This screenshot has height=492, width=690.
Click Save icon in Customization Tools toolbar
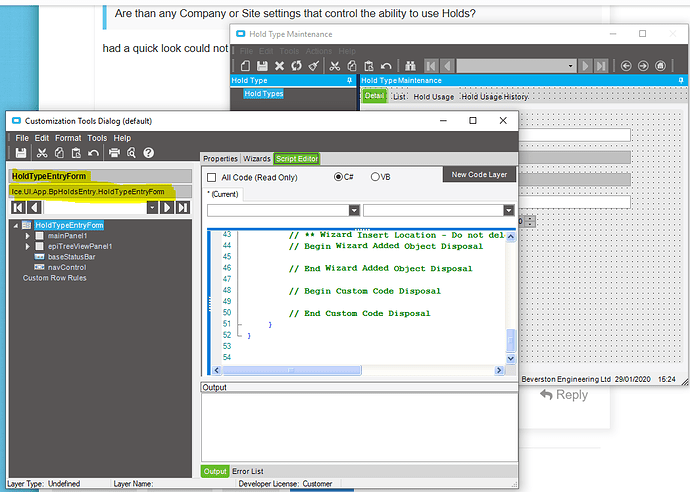(21, 153)
